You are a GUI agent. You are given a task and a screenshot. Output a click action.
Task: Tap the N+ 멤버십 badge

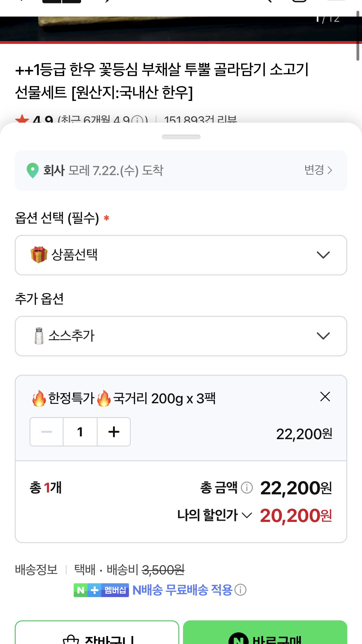tap(101, 590)
